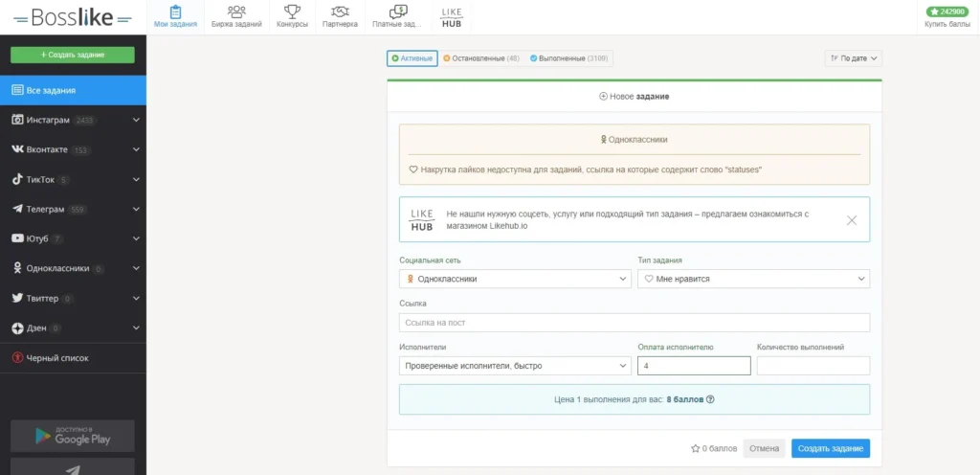
Task: Open Конкурсы trophy icon
Action: tap(292, 11)
